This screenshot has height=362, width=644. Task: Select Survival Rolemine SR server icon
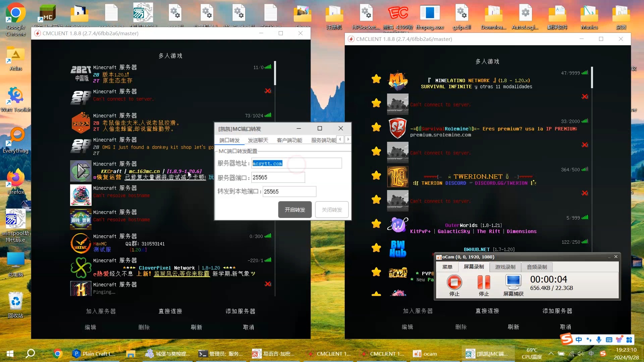(398, 129)
